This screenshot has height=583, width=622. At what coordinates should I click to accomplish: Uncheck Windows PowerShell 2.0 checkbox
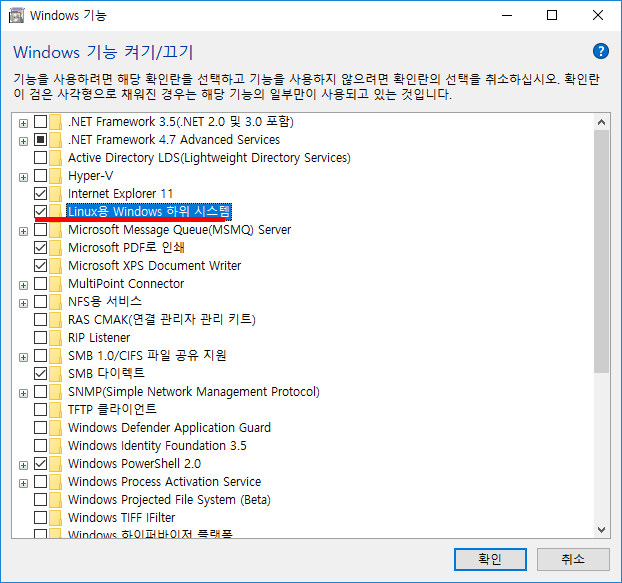[x=40, y=463]
